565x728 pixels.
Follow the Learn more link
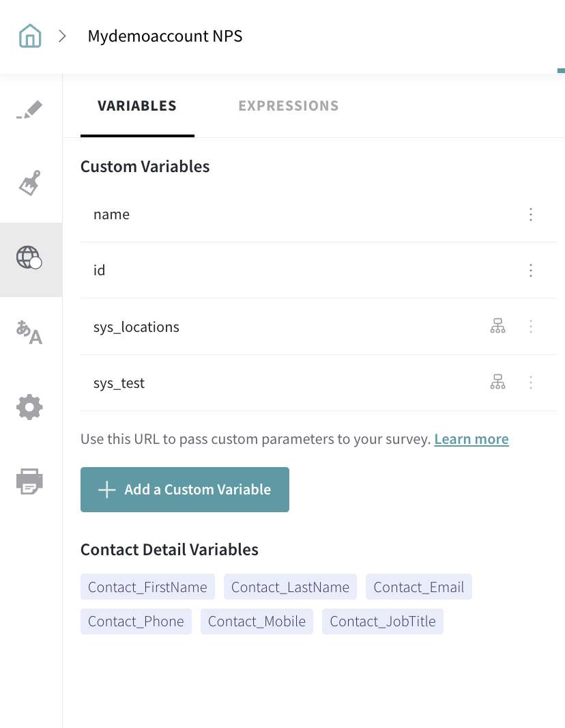(x=472, y=439)
